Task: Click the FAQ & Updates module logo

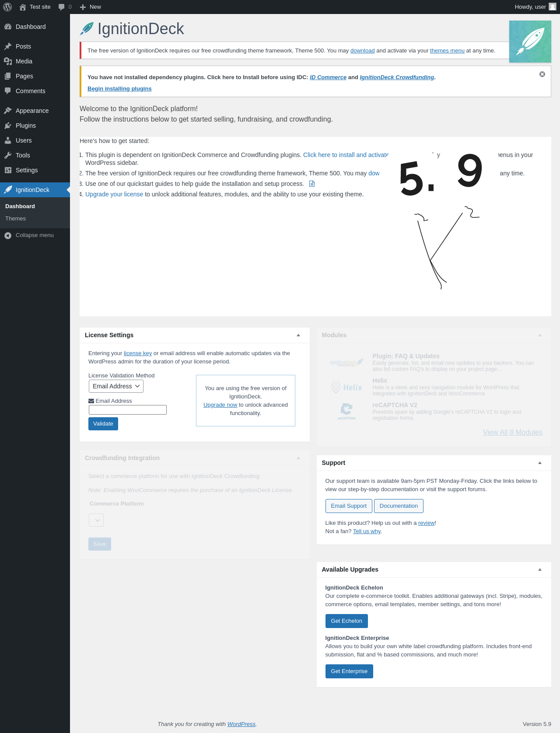Action: (346, 363)
